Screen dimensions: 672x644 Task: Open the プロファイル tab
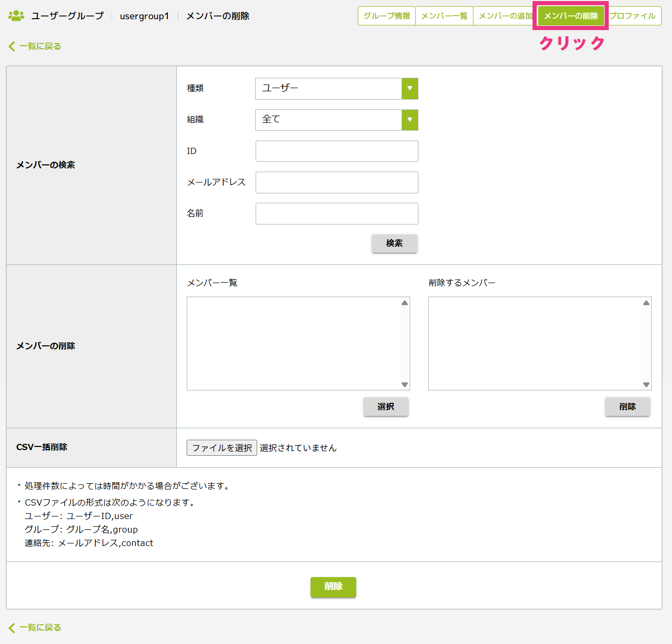(x=633, y=16)
